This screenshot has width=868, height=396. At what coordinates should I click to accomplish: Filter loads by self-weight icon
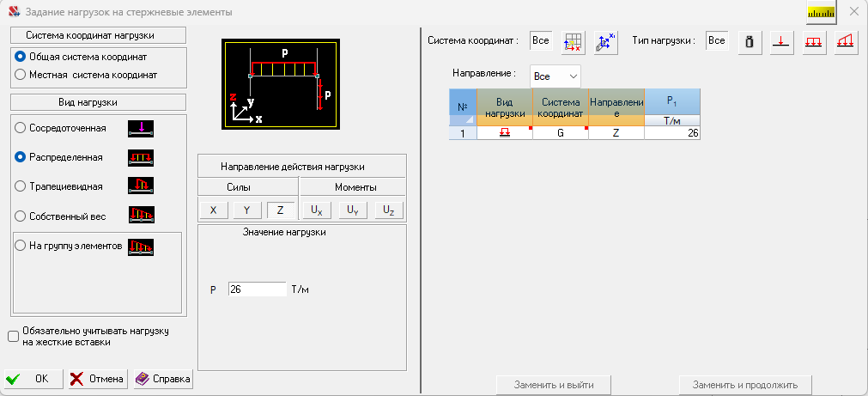pos(750,41)
